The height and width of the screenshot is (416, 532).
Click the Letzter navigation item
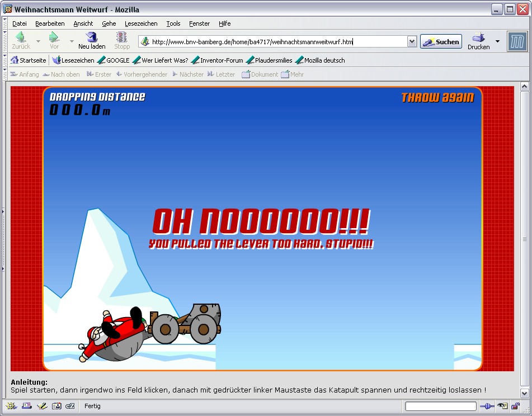click(221, 74)
